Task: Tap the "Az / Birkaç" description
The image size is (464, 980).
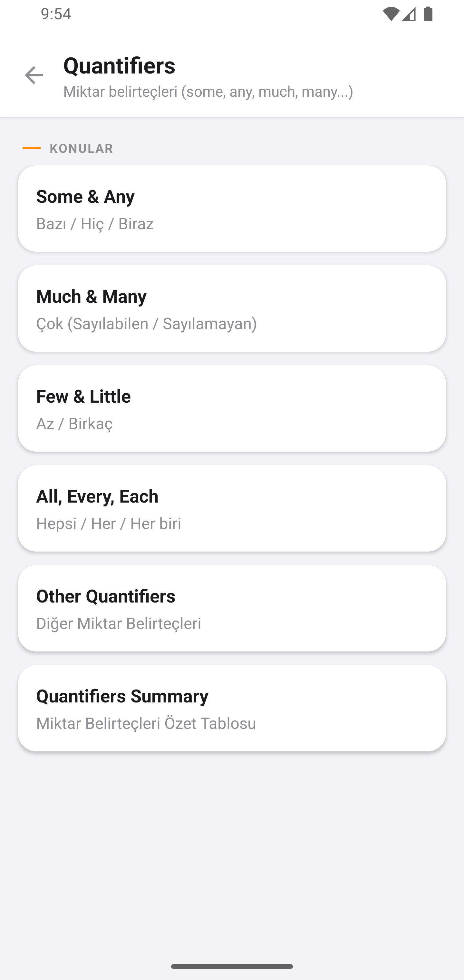Action: [x=74, y=423]
